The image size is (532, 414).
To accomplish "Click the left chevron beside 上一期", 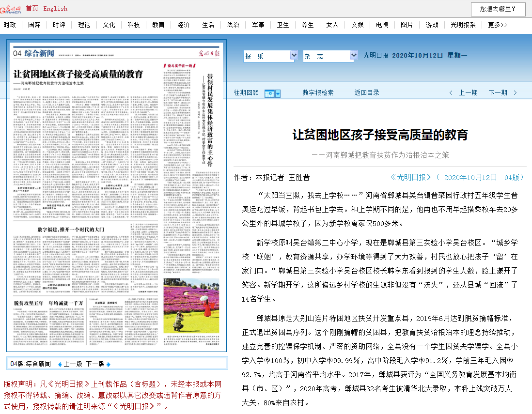I will tap(451, 93).
